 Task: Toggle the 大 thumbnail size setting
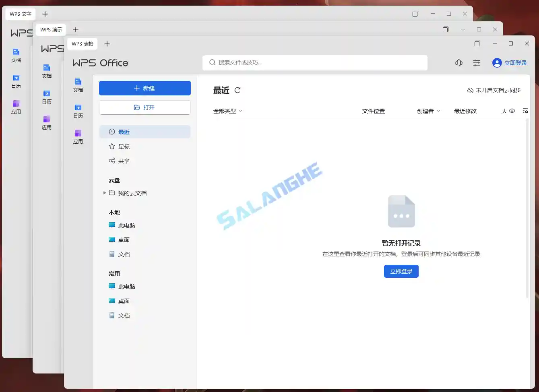[x=504, y=111]
